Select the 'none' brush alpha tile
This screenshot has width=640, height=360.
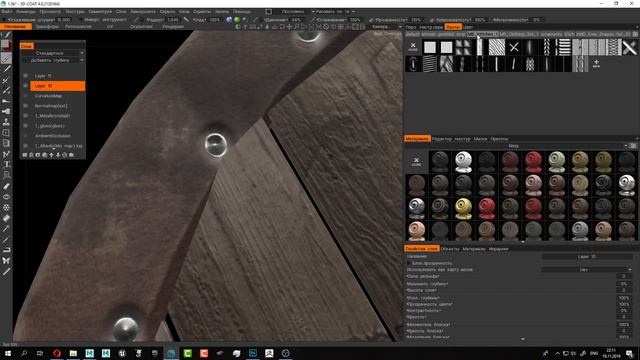[x=413, y=47]
